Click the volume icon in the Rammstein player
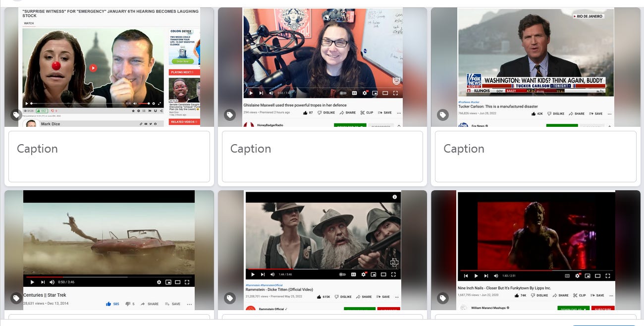Viewport: 644px width, 326px height. click(x=272, y=274)
